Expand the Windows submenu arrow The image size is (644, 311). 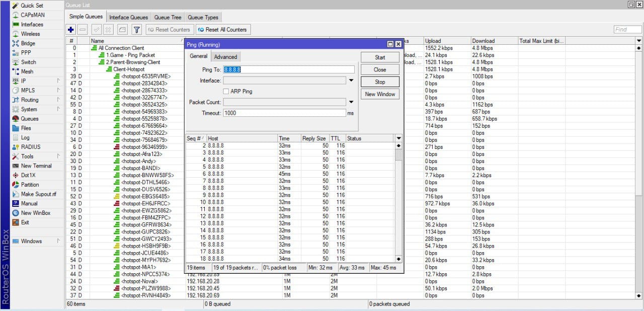(x=58, y=241)
